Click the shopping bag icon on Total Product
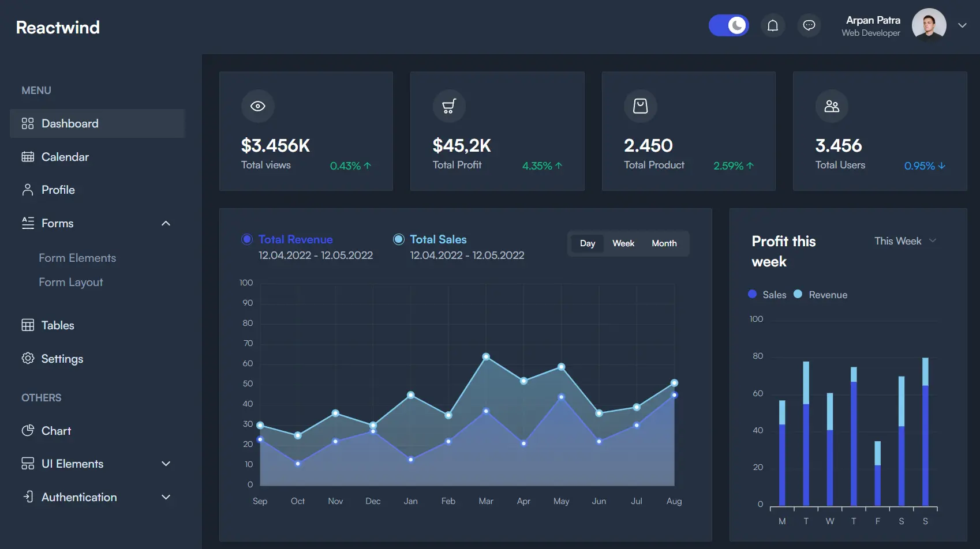The width and height of the screenshot is (980, 549). coord(641,106)
